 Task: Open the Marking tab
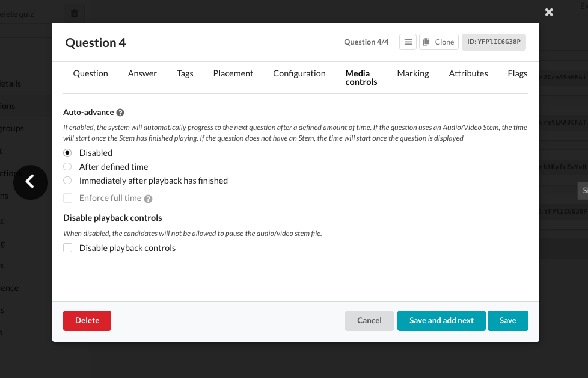412,73
